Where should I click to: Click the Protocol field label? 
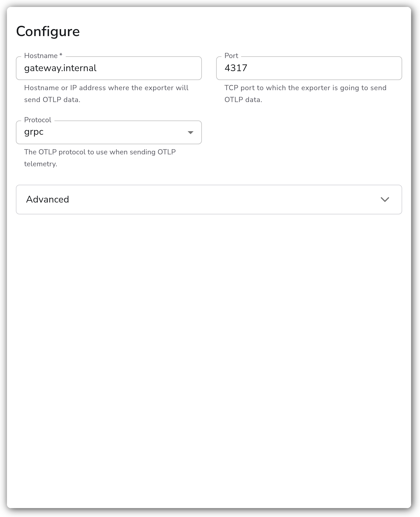coord(38,120)
